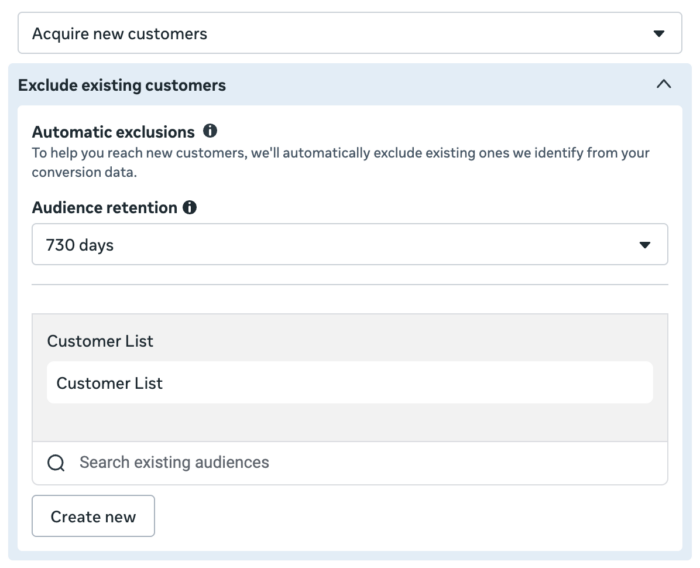The height and width of the screenshot is (568, 700).
Task: Click the automatic exclusions description text
Action: [x=340, y=162]
